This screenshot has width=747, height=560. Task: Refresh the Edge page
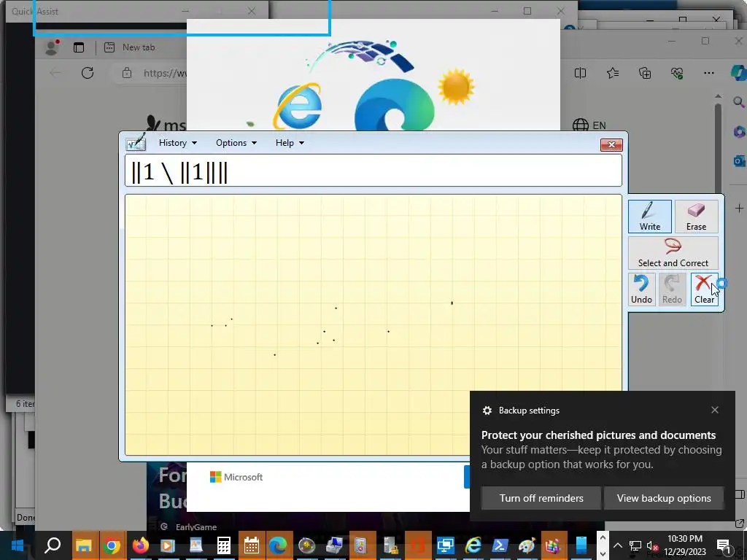[x=88, y=73]
